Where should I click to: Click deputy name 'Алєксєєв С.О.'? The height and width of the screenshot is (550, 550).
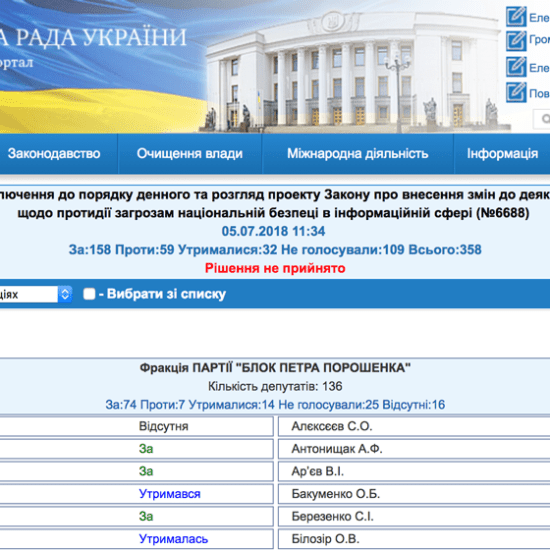[332, 426]
